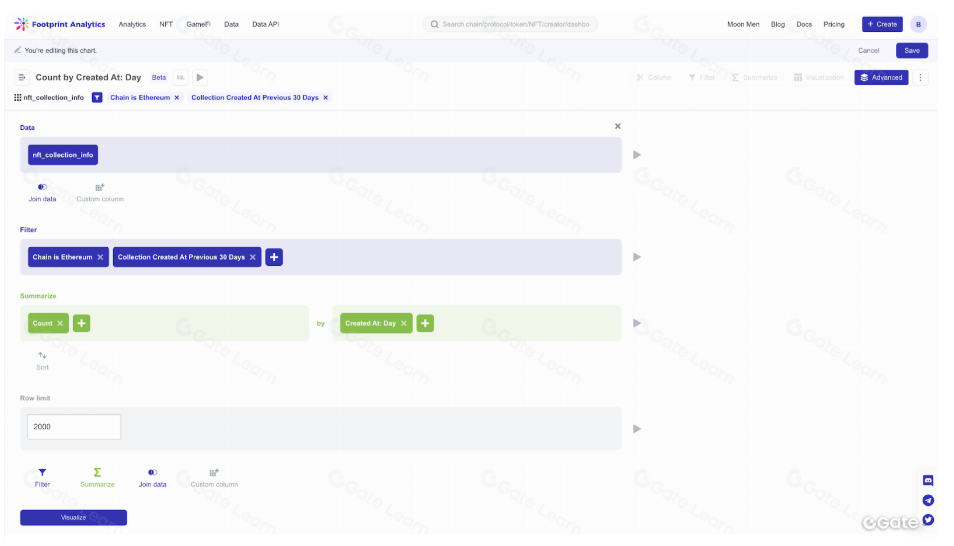Open Twitter link icon

click(x=928, y=519)
